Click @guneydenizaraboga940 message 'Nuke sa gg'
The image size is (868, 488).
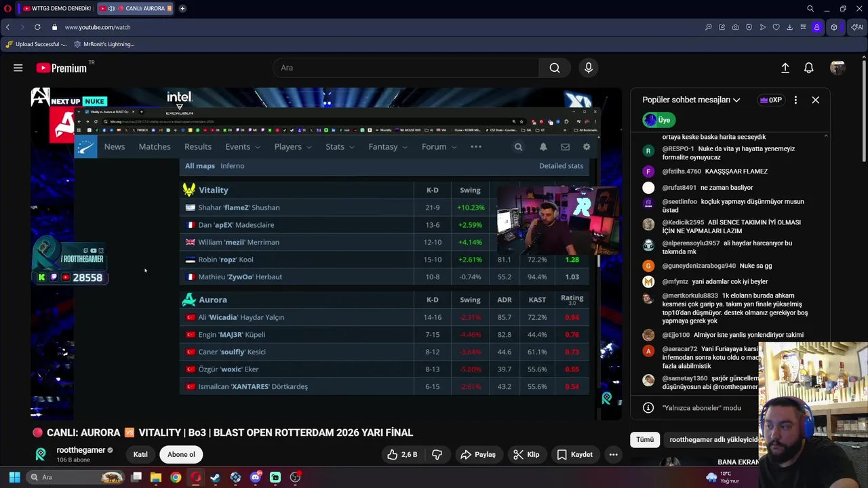click(x=707, y=266)
